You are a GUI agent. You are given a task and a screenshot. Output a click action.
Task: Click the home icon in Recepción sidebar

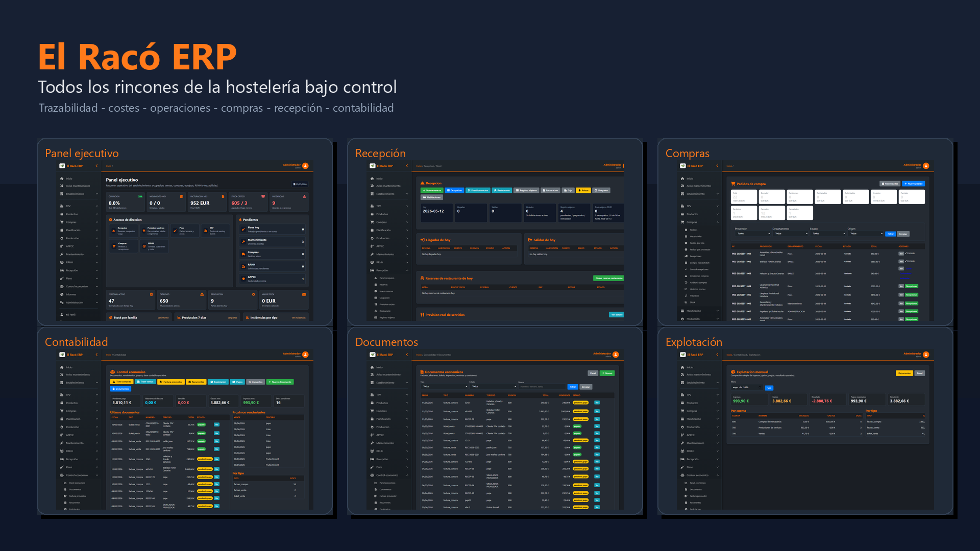[x=372, y=179]
